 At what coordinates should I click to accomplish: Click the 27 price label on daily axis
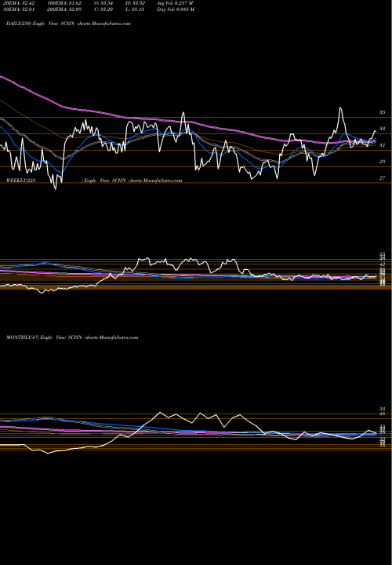pyautogui.click(x=382, y=178)
